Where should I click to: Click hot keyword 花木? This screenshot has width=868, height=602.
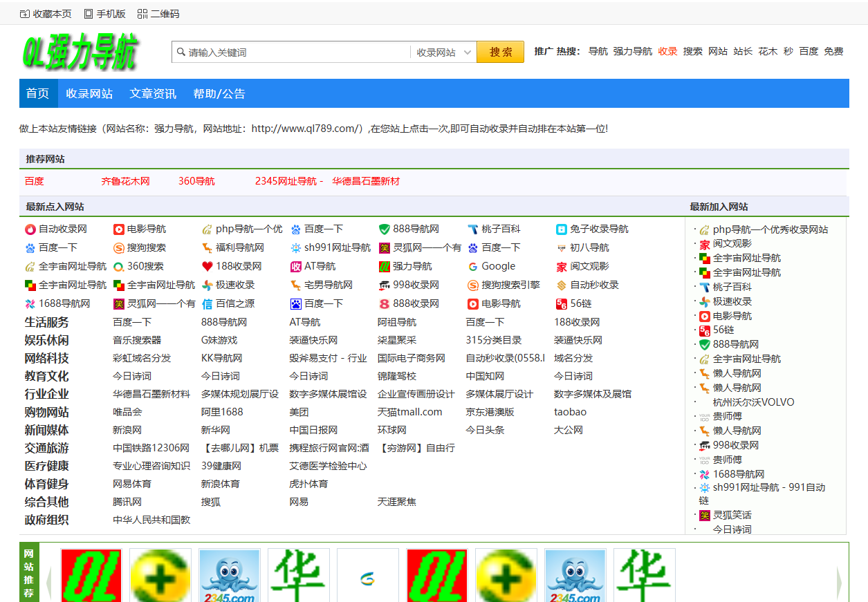pos(768,52)
